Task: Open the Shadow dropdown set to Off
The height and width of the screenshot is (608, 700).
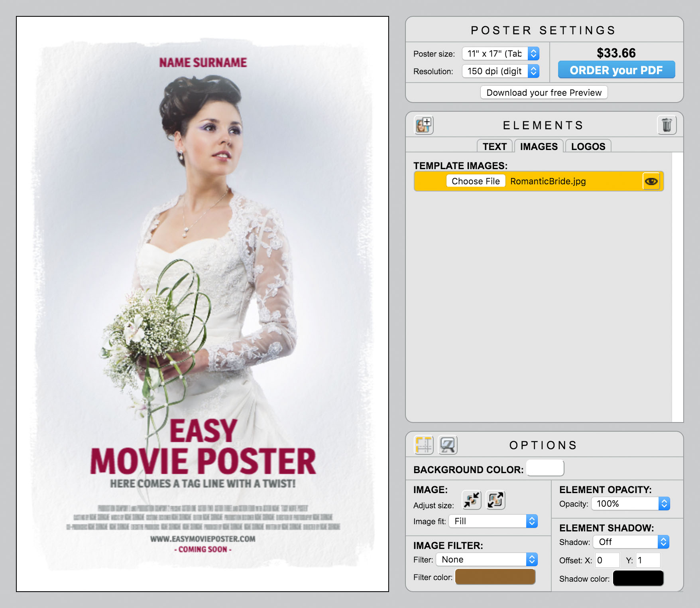Action: [x=630, y=541]
